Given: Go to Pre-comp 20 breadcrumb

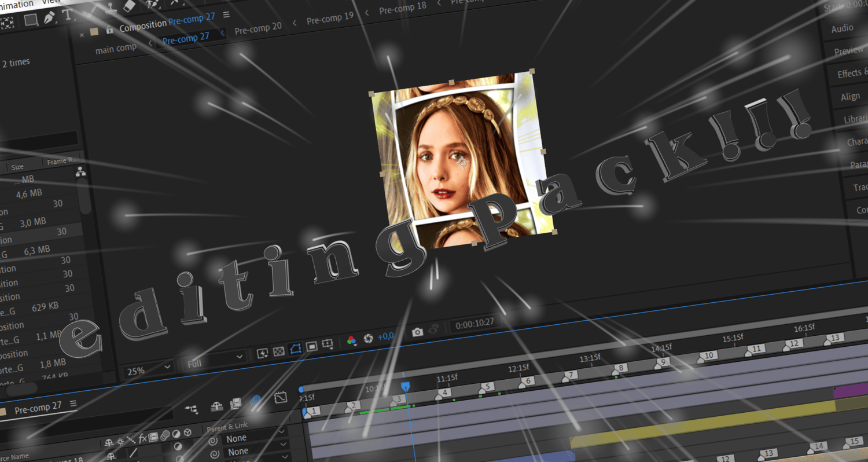Looking at the screenshot, I should pos(258,28).
